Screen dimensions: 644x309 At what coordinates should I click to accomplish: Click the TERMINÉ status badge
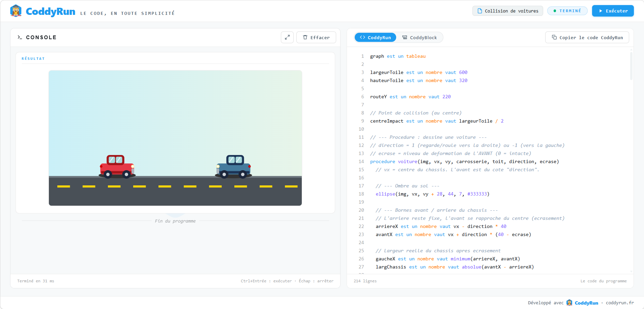567,11
